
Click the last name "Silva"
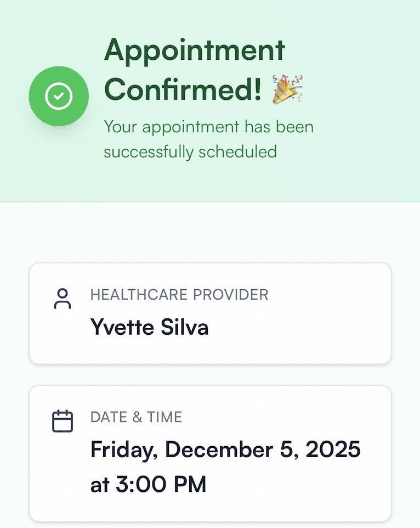(x=185, y=327)
